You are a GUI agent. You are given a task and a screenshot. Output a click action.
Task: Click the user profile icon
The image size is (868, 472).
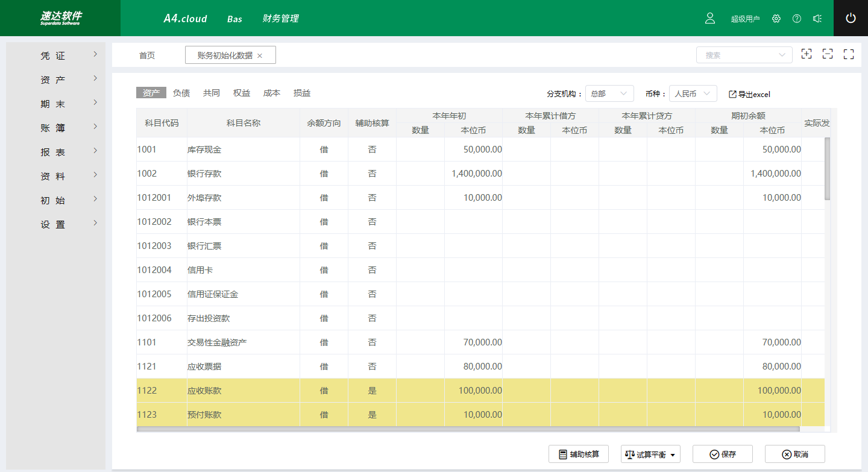click(710, 19)
